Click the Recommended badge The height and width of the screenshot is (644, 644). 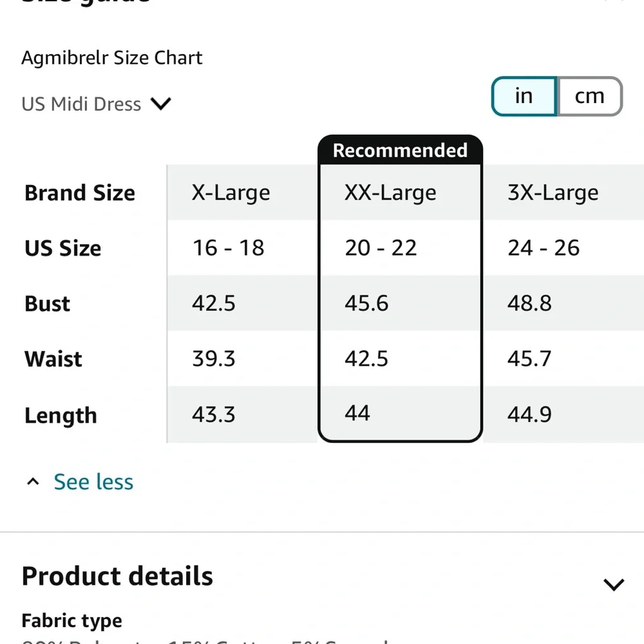click(400, 151)
